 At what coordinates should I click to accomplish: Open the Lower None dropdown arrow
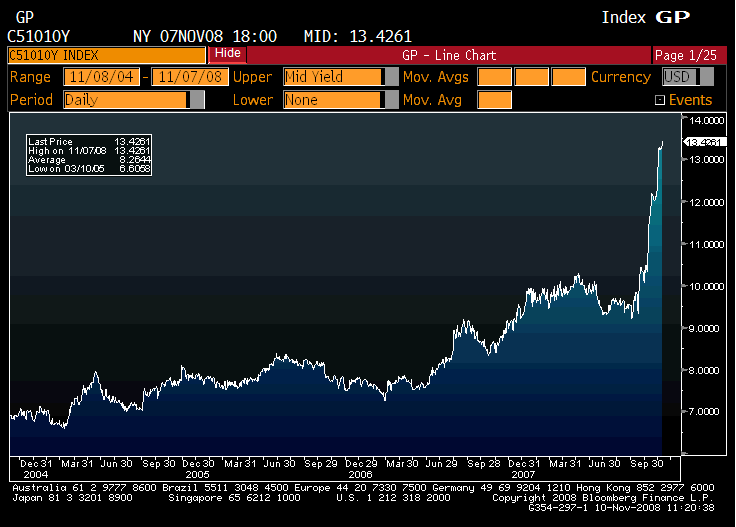[391, 100]
